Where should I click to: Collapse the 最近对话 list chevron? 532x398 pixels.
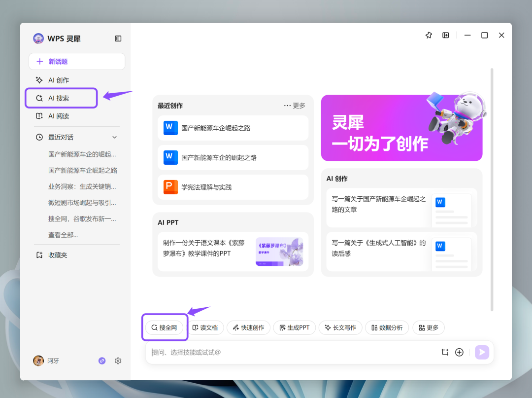[x=115, y=137]
